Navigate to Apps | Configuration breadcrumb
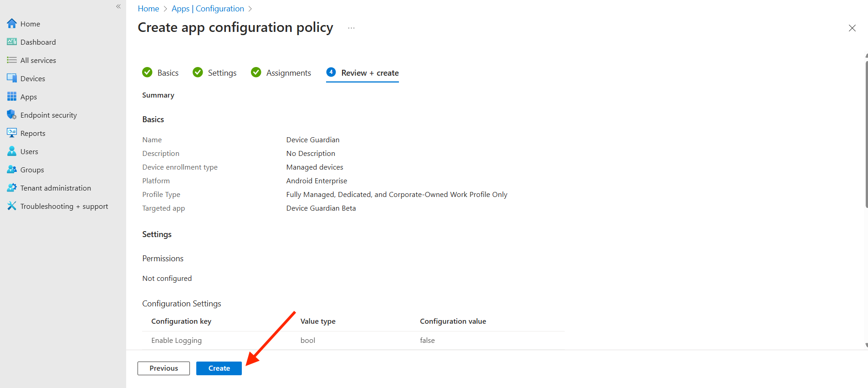 [x=208, y=9]
